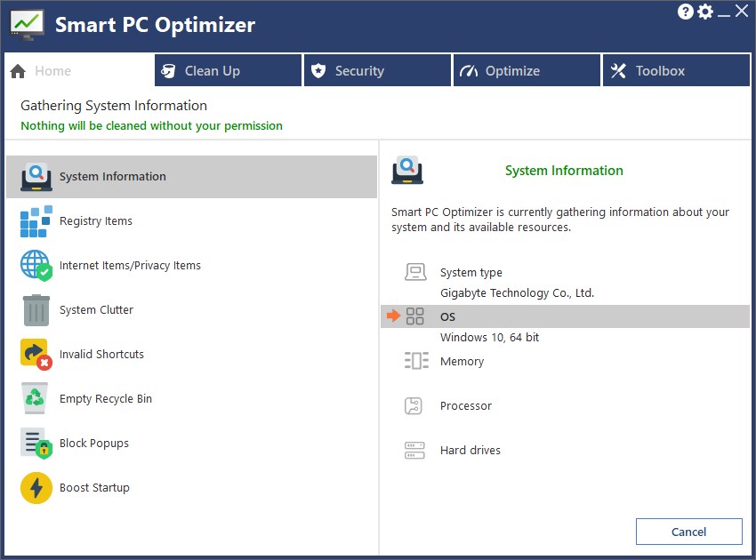Screen dimensions: 756x560
Task: Click the Processor chip icon
Action: pos(414,405)
